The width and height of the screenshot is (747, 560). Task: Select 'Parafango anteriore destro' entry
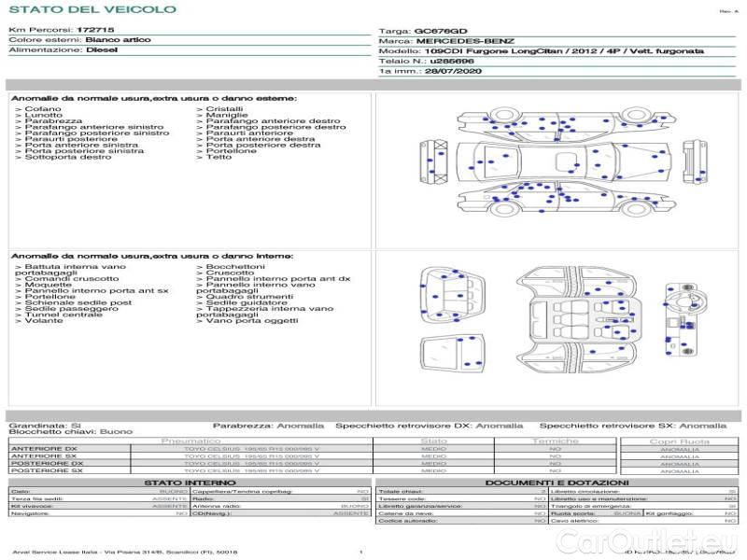coord(268,121)
